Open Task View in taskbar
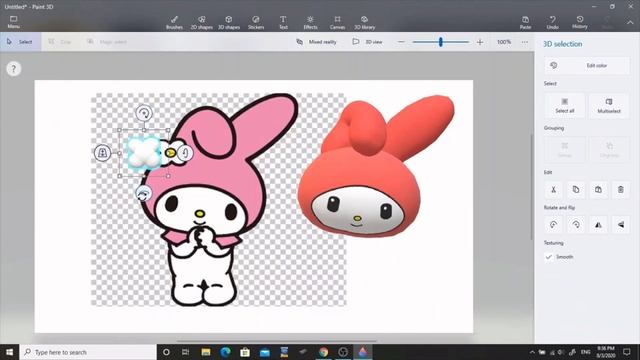Viewport: 640px width, 360px height. coord(186,352)
